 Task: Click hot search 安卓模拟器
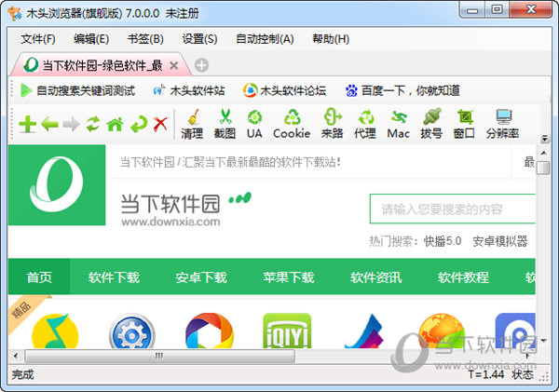pyautogui.click(x=499, y=241)
